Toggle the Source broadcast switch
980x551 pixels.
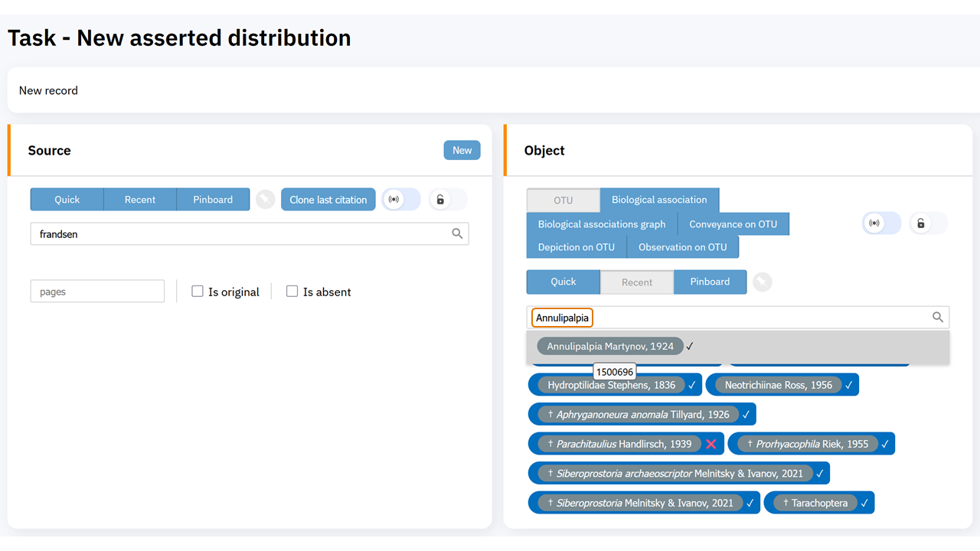point(401,200)
